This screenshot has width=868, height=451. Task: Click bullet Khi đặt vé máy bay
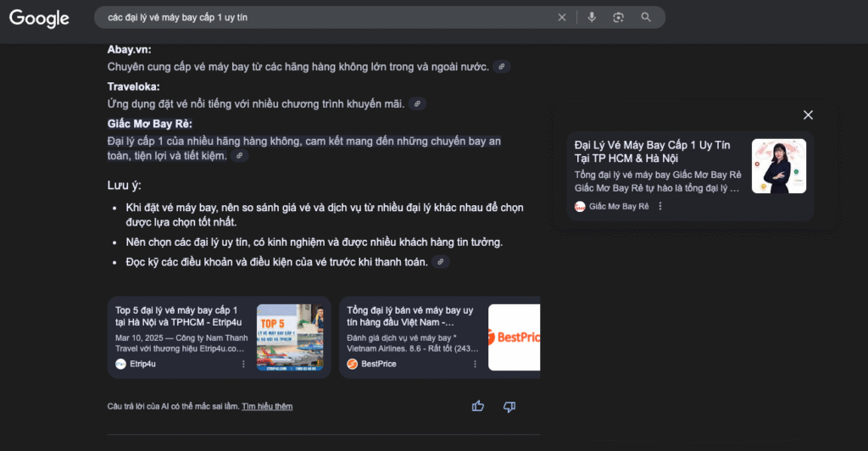[x=325, y=214]
